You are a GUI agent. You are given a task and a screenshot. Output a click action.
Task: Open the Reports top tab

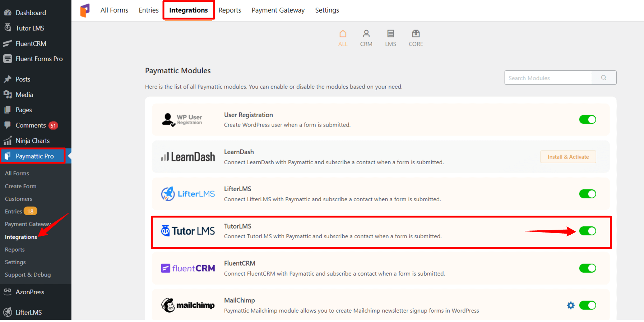230,10
